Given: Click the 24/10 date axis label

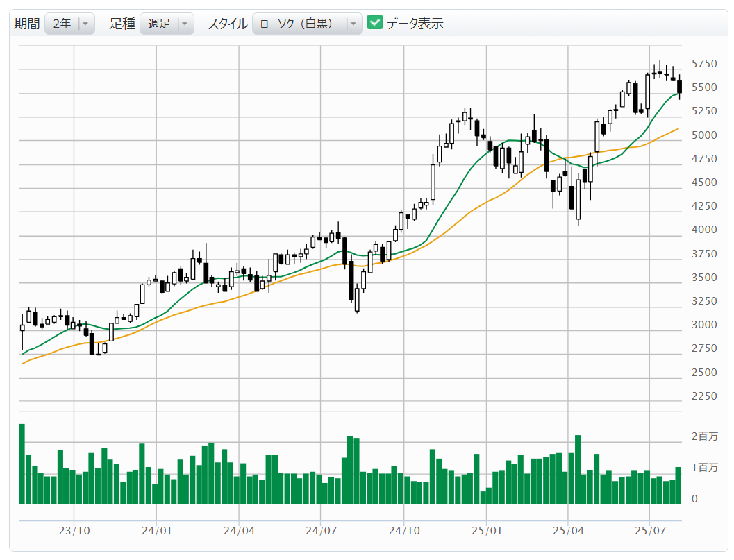Looking at the screenshot, I should click(404, 531).
